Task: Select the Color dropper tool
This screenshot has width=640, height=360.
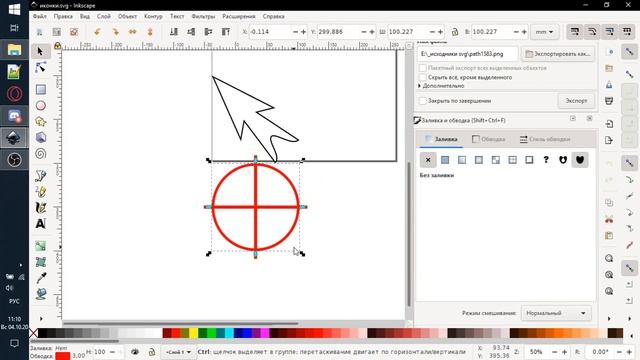Action: (x=40, y=278)
